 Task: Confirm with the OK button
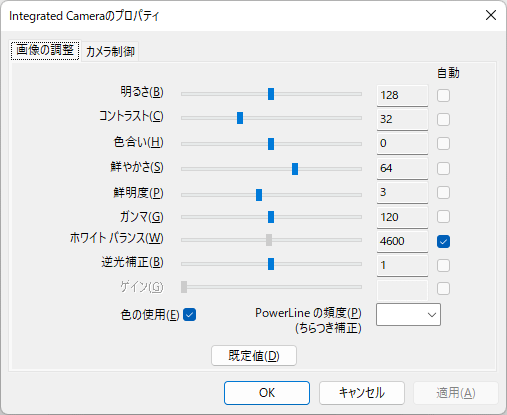click(267, 393)
